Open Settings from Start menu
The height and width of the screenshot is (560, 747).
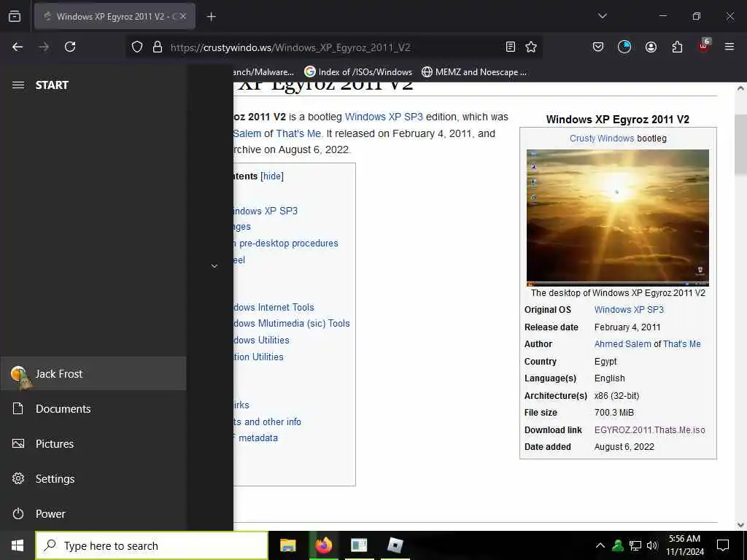click(x=93, y=478)
